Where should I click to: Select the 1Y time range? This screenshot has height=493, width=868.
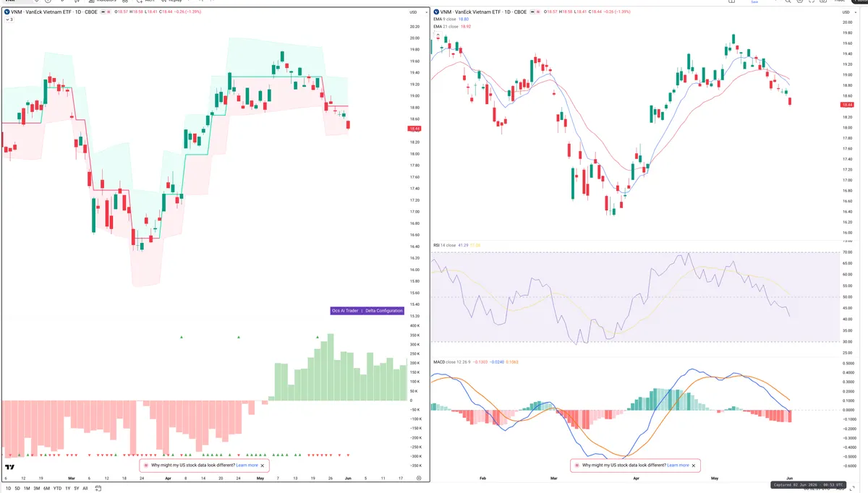[68, 489]
